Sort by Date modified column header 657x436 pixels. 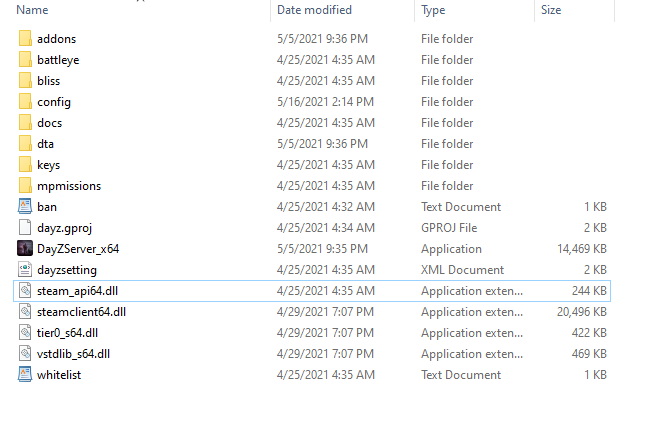314,10
